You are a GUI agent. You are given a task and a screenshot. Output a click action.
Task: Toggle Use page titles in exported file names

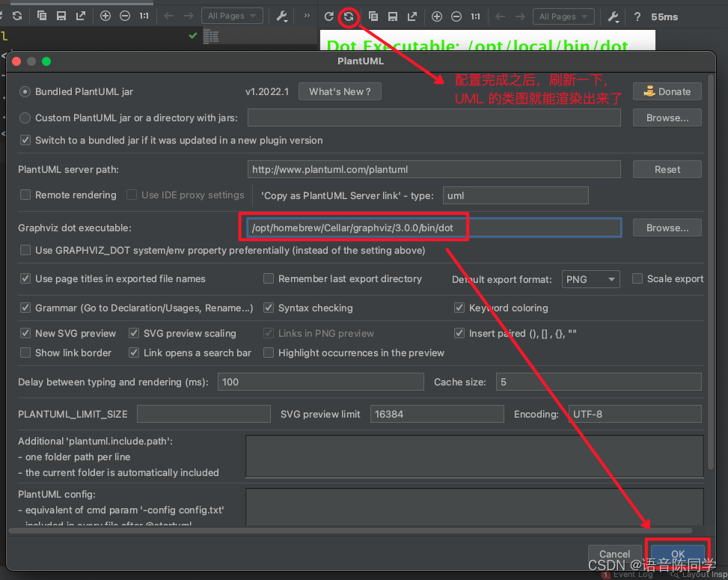(25, 278)
